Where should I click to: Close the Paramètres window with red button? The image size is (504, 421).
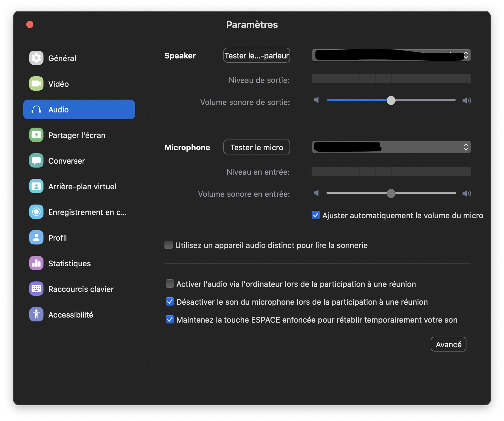tap(30, 24)
